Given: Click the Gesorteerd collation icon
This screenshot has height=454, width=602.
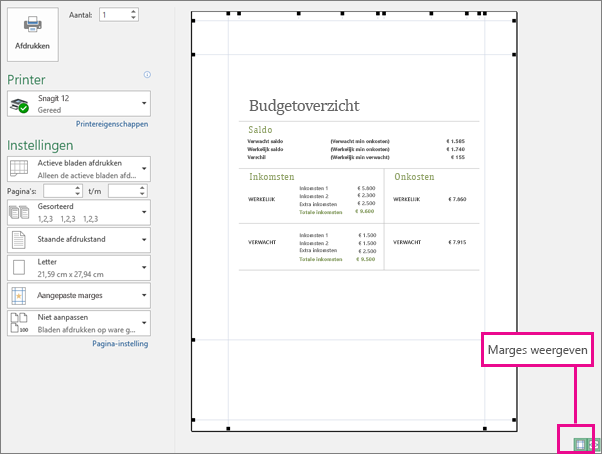Looking at the screenshot, I should (x=19, y=212).
